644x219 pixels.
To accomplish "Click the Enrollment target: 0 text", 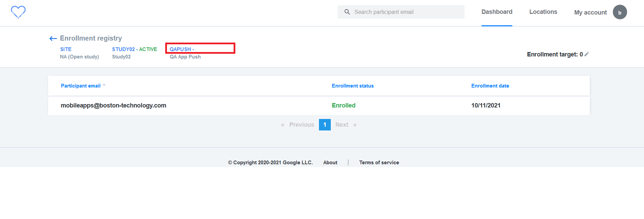I will coord(555,54).
